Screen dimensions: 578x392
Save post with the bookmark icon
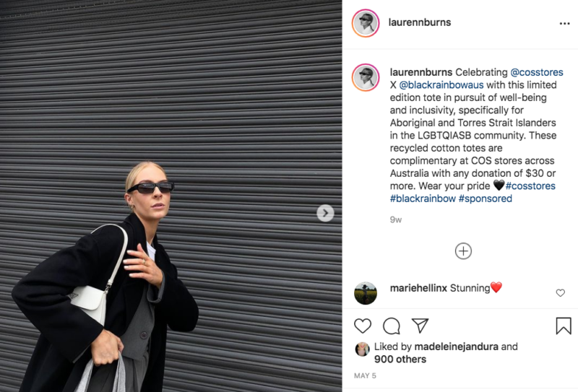pyautogui.click(x=564, y=326)
